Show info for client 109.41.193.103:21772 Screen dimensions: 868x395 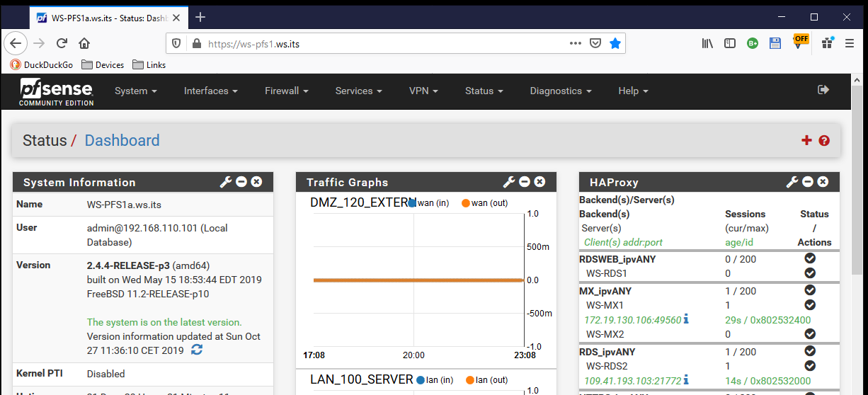point(685,380)
